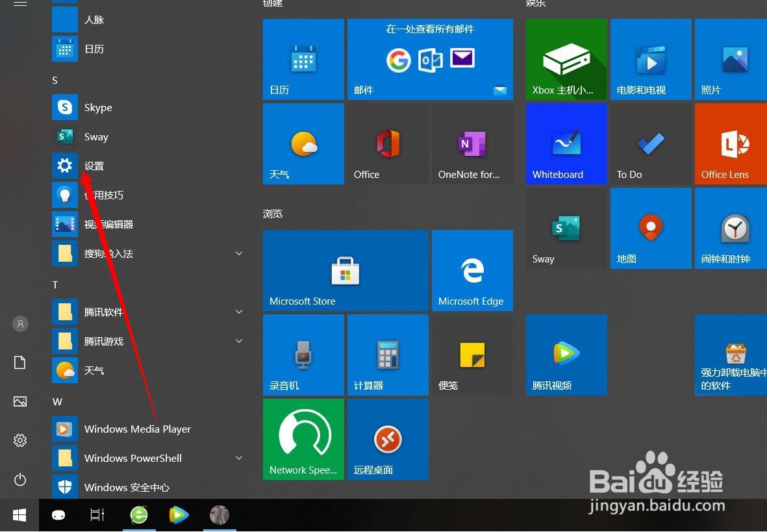
Task: Open Tencent Video icon on taskbar
Action: click(x=179, y=515)
